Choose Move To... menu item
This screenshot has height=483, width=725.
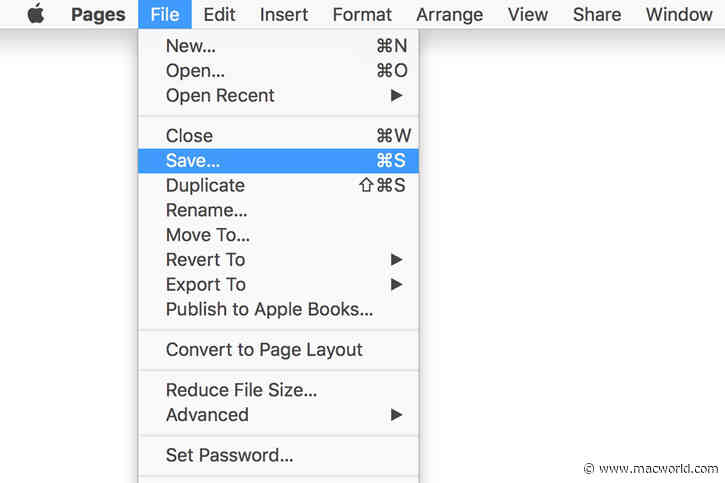coord(278,235)
